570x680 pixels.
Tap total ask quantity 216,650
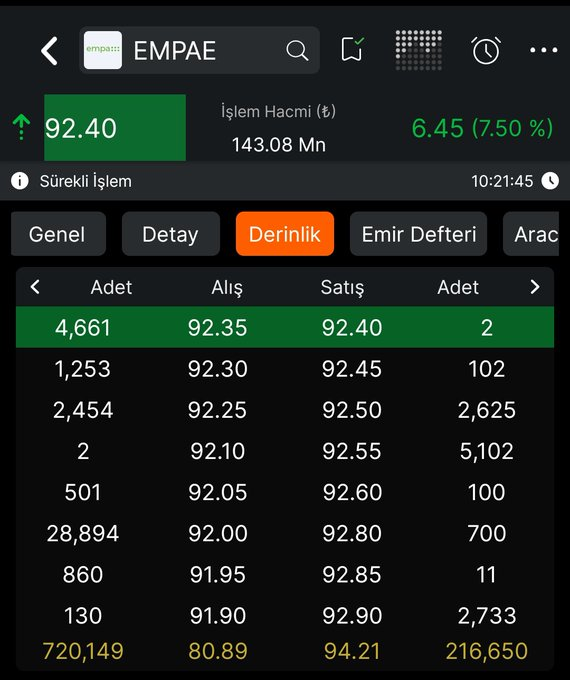487,651
